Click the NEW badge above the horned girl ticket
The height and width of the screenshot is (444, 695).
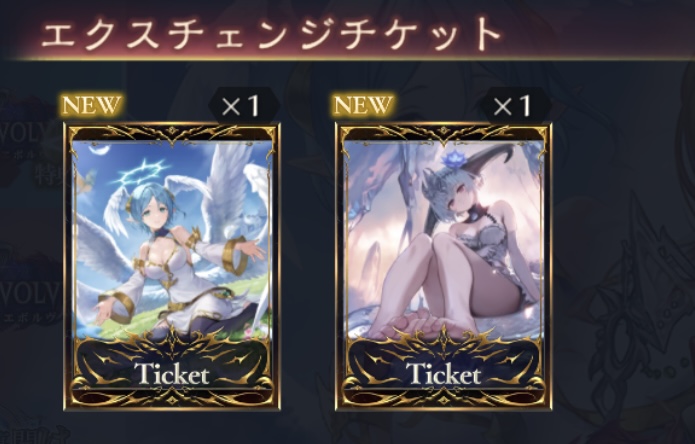(x=363, y=105)
